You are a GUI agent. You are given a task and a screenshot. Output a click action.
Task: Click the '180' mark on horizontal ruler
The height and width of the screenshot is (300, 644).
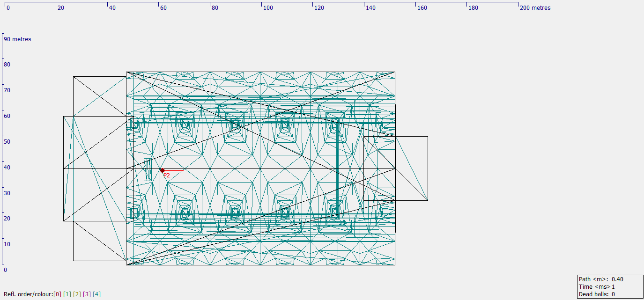[473, 8]
